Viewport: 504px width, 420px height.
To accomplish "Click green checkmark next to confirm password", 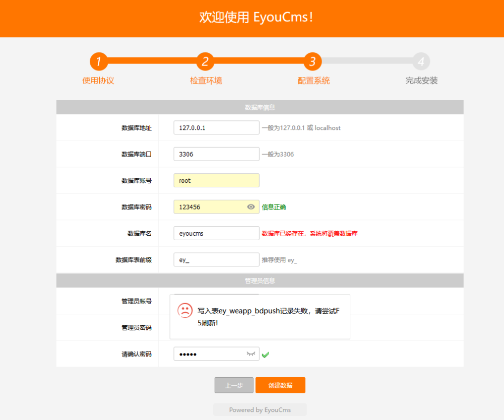I will 266,355.
